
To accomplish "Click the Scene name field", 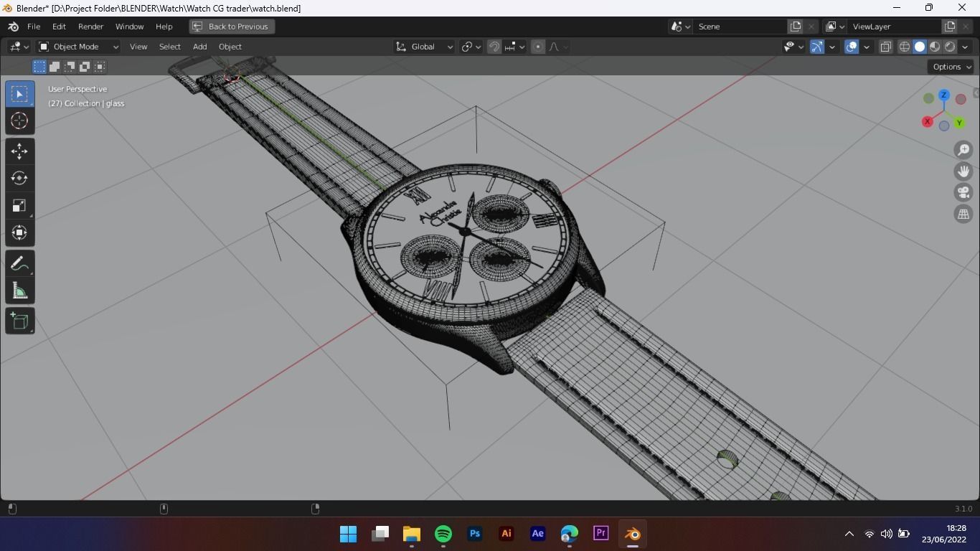I will click(741, 27).
